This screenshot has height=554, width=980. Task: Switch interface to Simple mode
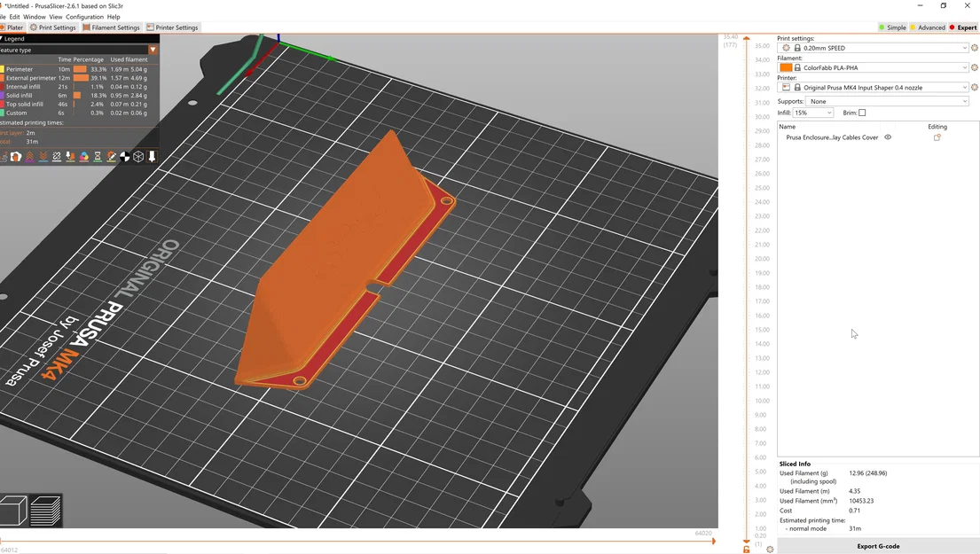[x=894, y=27]
